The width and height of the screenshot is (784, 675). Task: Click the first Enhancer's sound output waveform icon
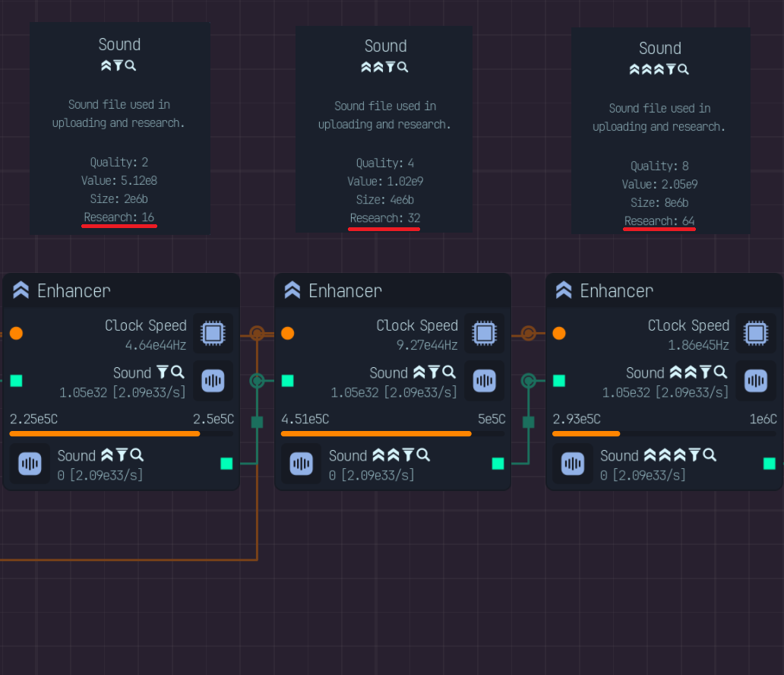click(30, 464)
